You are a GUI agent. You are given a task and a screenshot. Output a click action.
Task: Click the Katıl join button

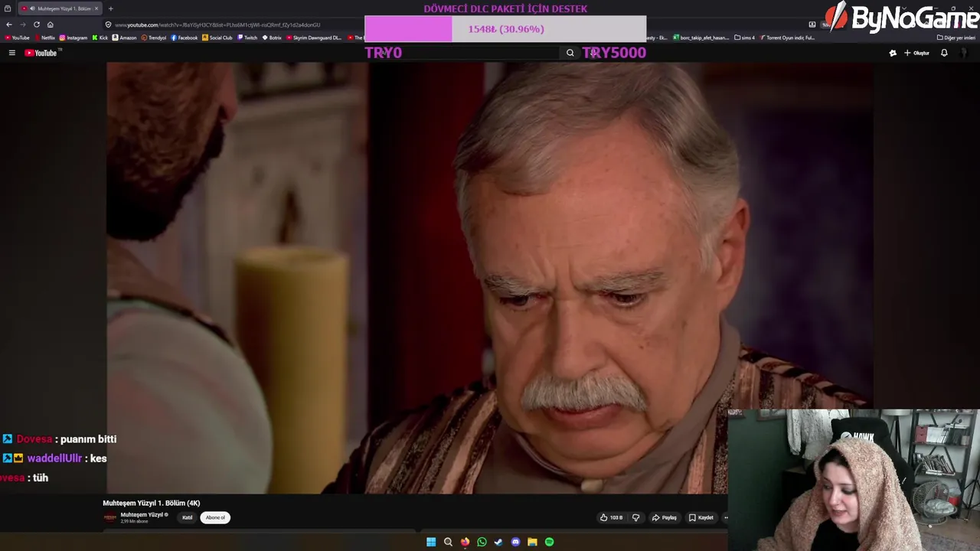coord(188,518)
